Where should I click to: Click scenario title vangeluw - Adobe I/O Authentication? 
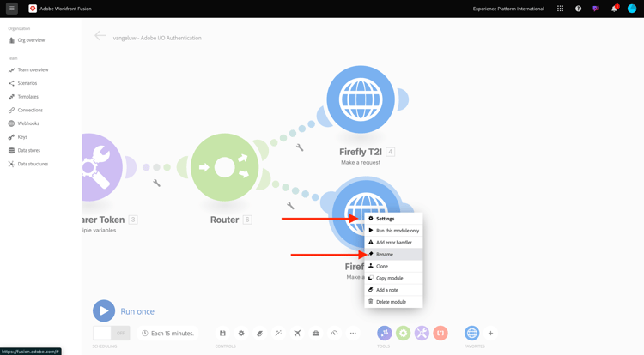pos(157,38)
